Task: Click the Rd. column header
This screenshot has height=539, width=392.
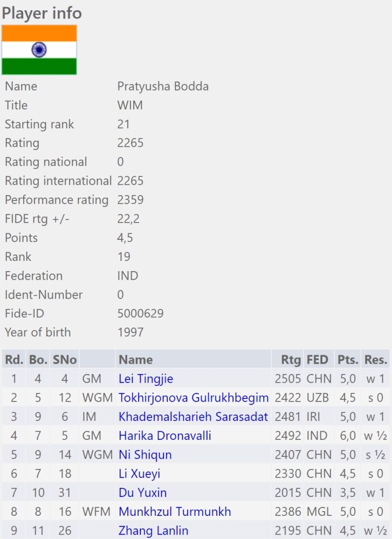Action: tap(14, 360)
